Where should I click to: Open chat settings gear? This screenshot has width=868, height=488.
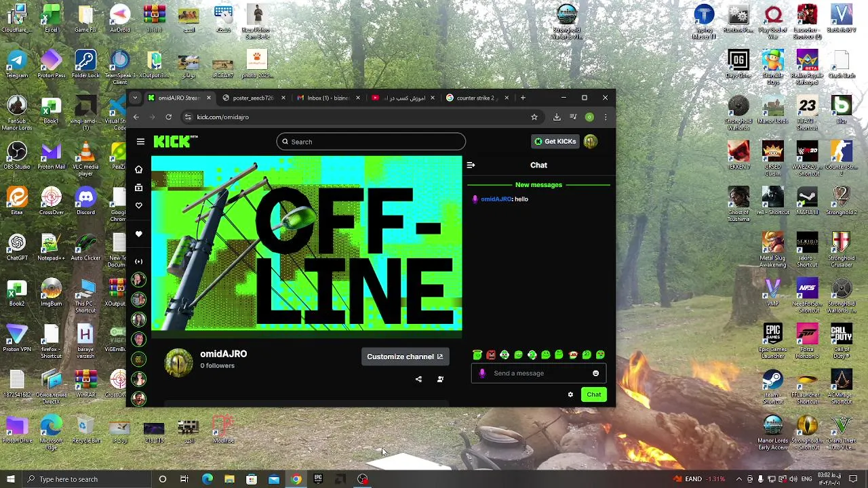coord(570,394)
